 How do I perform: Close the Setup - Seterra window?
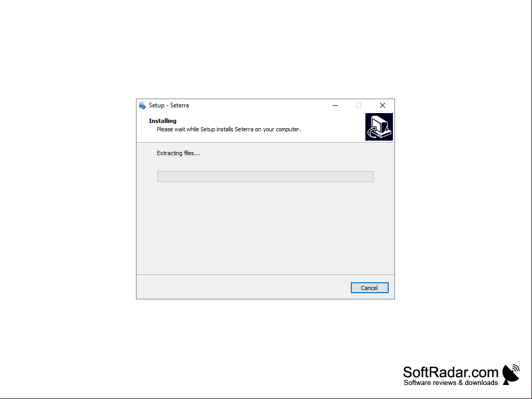tap(383, 105)
